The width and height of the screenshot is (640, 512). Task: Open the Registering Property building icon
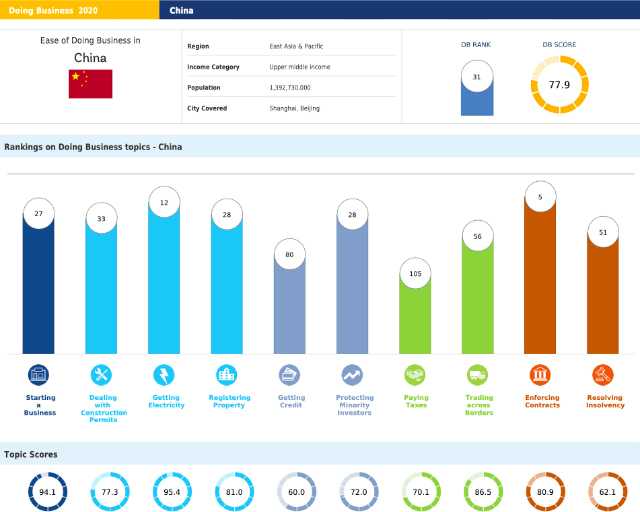(x=227, y=375)
